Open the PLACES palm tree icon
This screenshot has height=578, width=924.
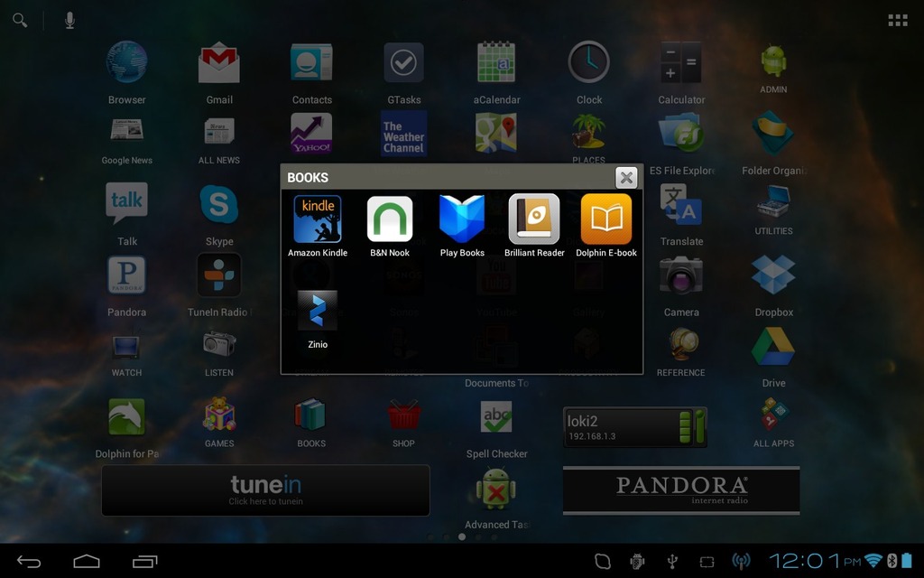click(588, 131)
